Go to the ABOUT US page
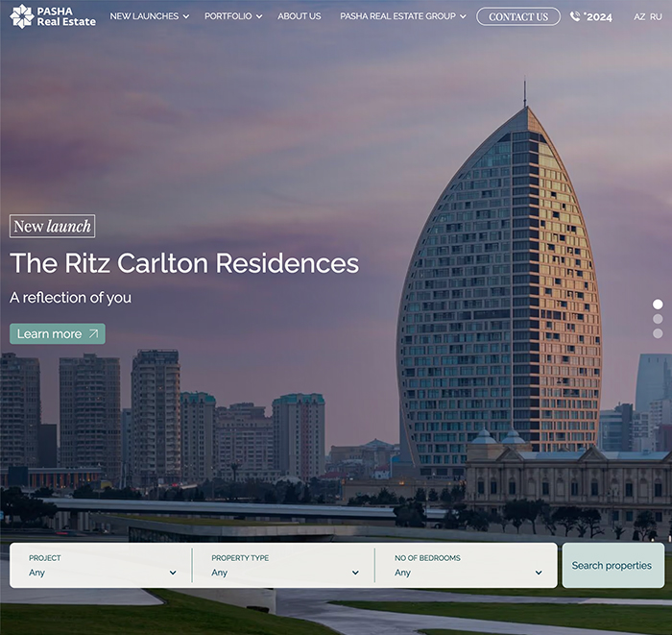The width and height of the screenshot is (672, 635). [300, 16]
